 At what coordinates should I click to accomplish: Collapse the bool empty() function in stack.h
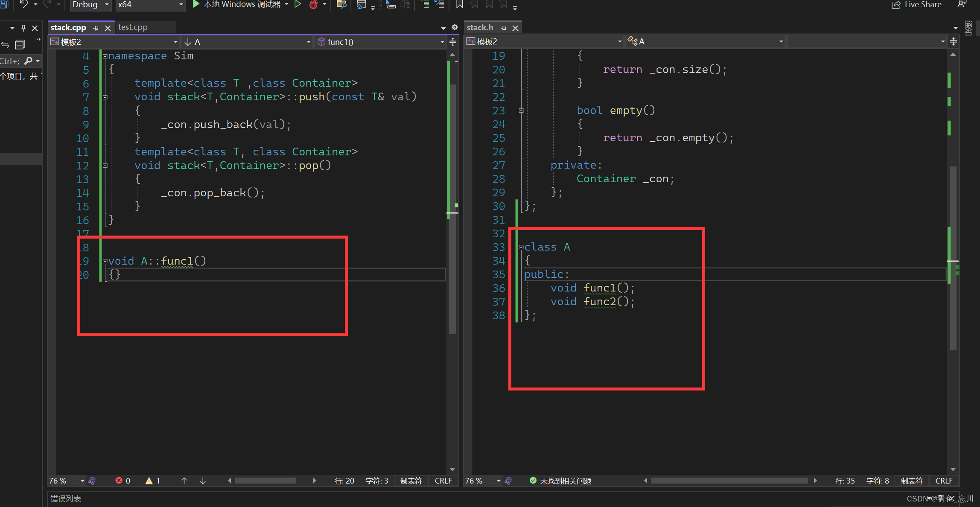click(x=521, y=111)
